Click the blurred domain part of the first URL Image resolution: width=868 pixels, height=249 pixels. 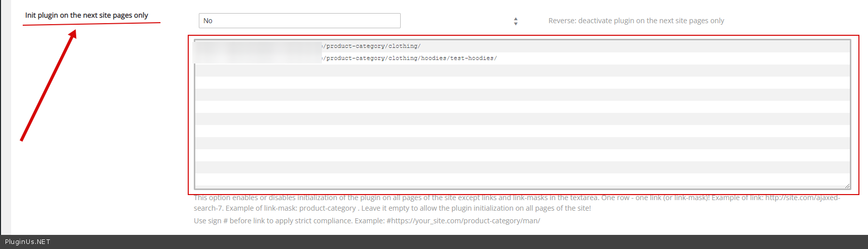pyautogui.click(x=257, y=46)
